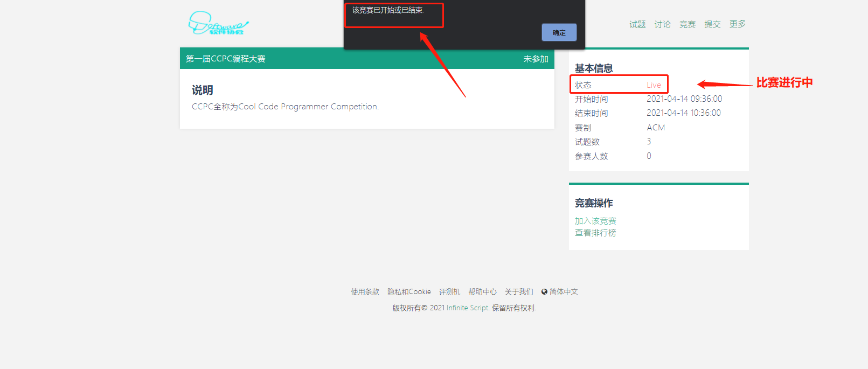Open the 关于我们 footer link
868x369 pixels.
519,291
